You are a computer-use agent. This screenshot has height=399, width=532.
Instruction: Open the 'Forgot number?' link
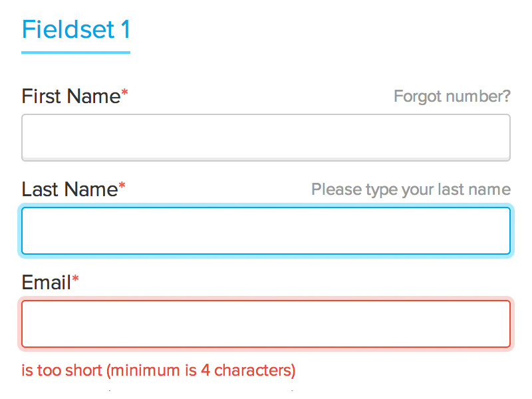(452, 96)
